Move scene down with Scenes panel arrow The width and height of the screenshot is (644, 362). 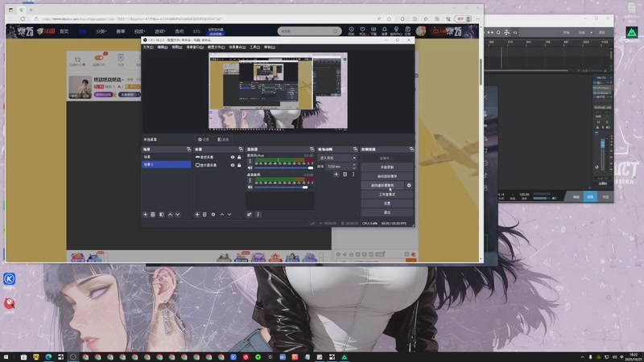click(x=178, y=214)
